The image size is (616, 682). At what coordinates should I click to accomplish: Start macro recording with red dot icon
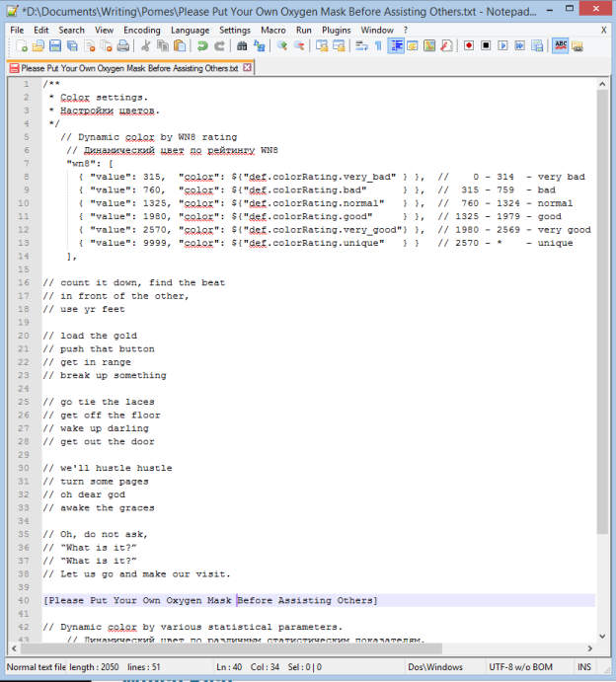click(469, 46)
